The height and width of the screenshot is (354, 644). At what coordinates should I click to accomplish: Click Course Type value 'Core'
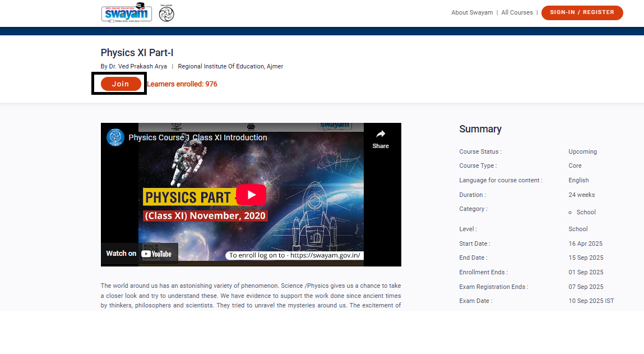[x=575, y=165]
